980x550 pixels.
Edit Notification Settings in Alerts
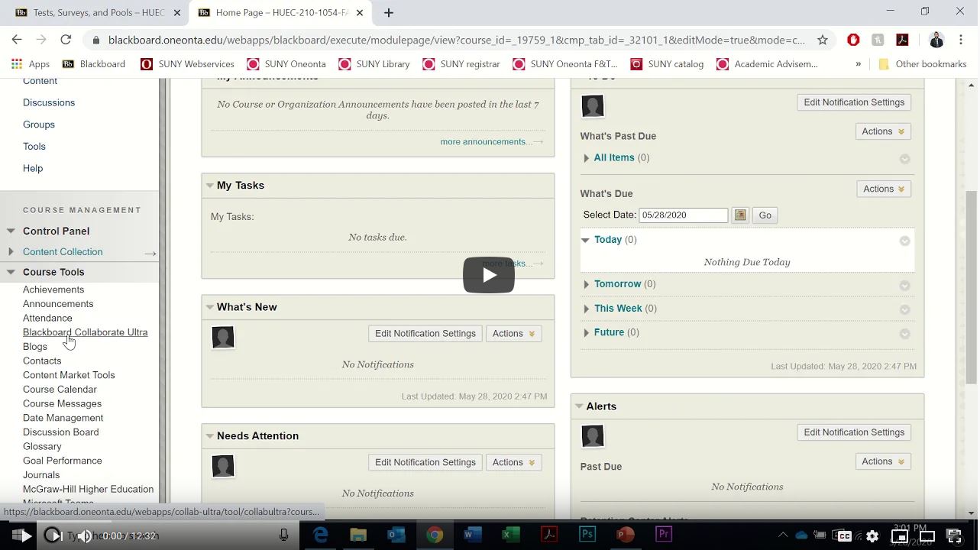[x=854, y=432]
